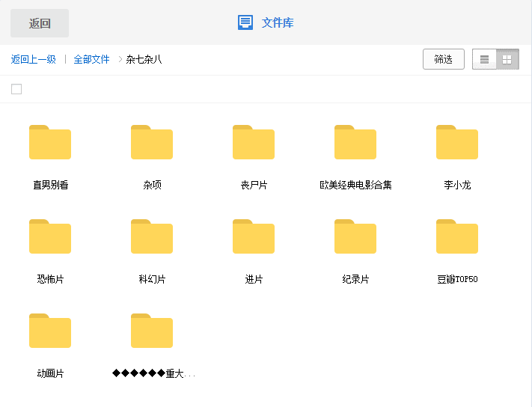This screenshot has height=407, width=532.
Task: Switch to list view
Action: [485, 59]
